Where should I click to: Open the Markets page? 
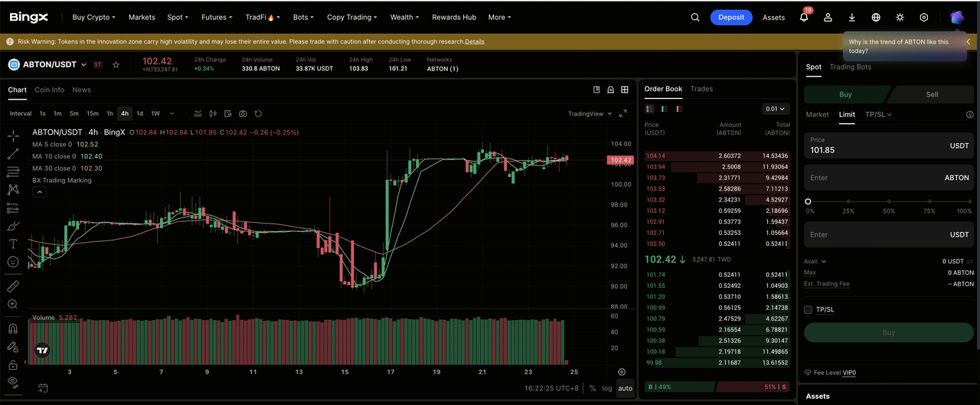click(142, 17)
